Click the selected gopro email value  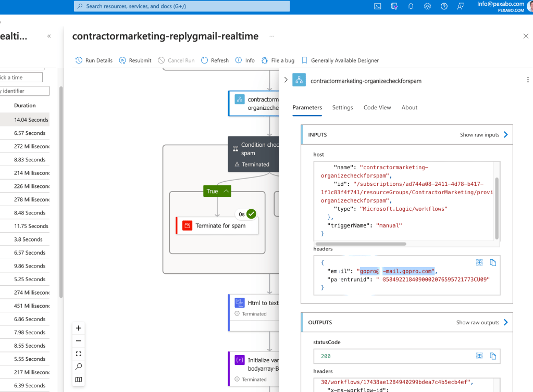397,271
